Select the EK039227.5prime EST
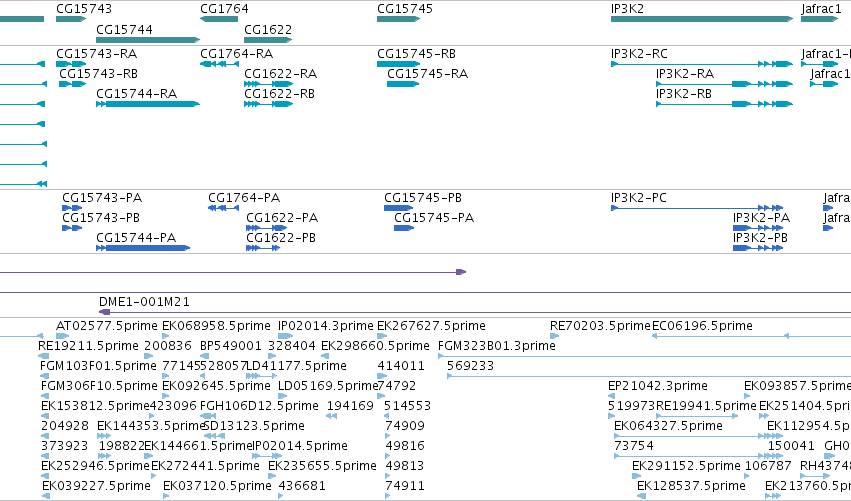Screen dimensions: 851x501 [46, 496]
